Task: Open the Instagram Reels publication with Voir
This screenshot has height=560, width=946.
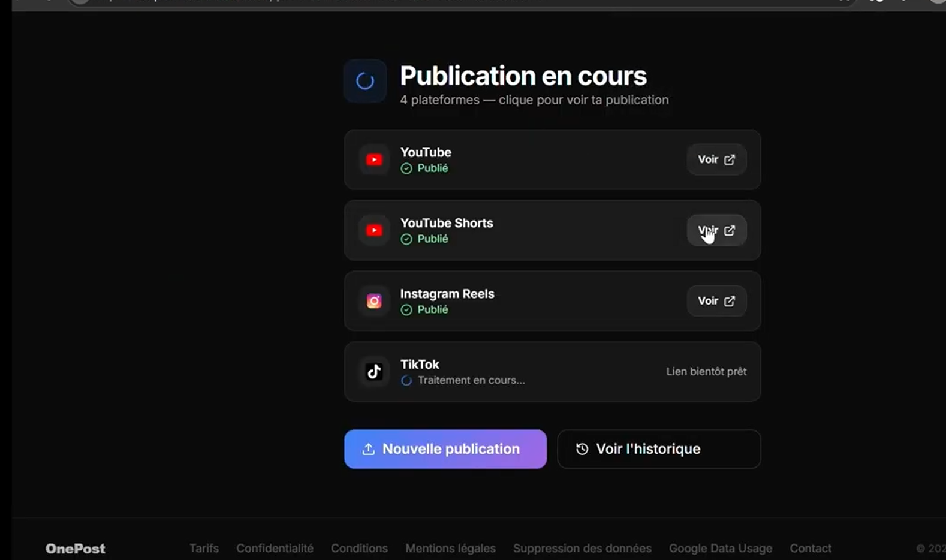Action: (716, 301)
